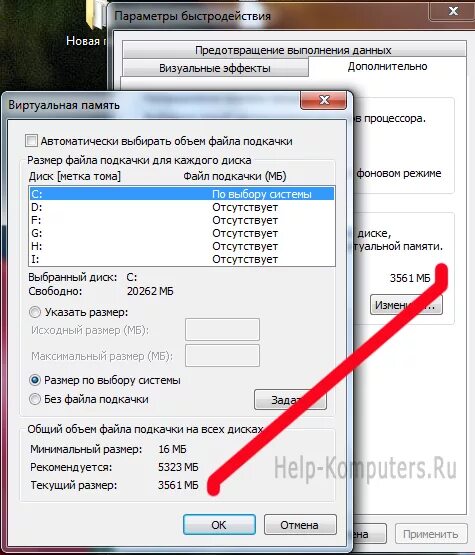
Task: Select Без файла подкачки radio button
Action: (35, 399)
